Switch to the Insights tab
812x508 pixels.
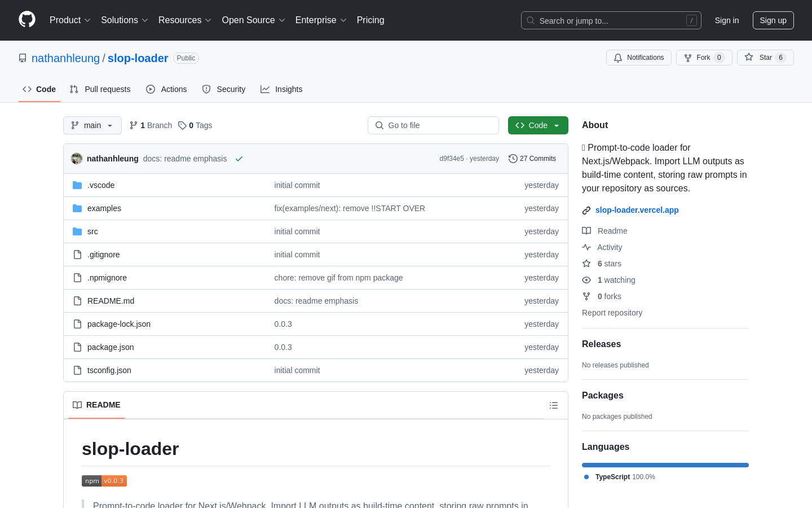281,89
